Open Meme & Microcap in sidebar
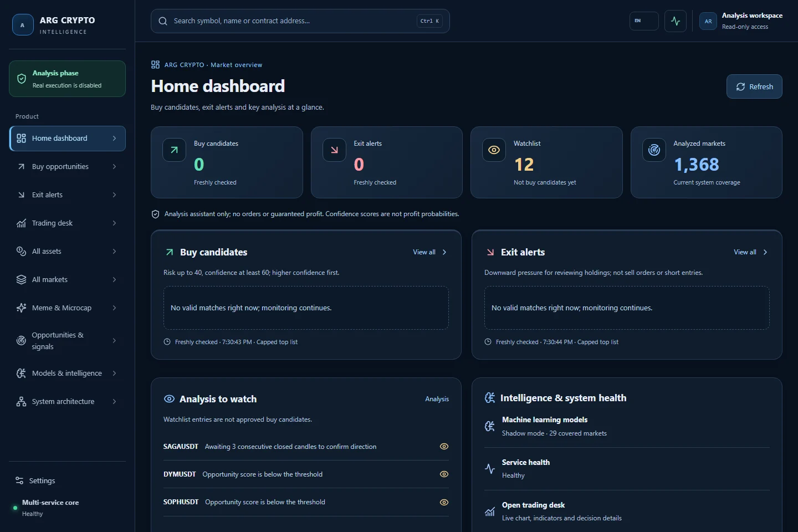This screenshot has width=798, height=532. click(x=68, y=308)
